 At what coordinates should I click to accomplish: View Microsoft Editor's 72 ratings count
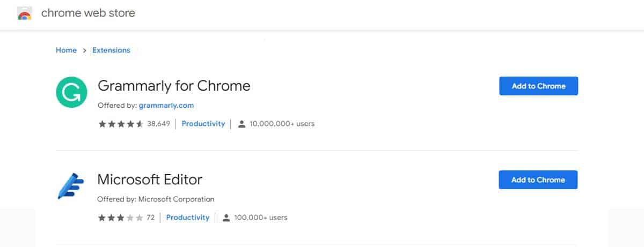[150, 218]
